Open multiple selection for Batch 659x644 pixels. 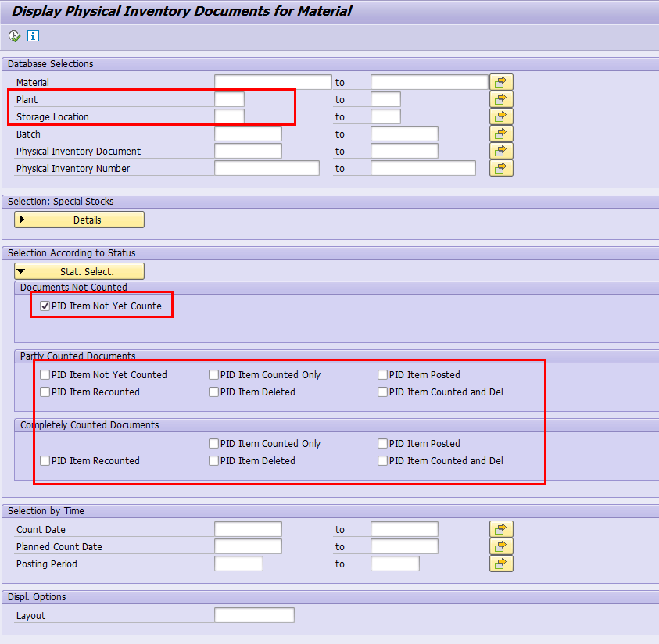point(500,134)
